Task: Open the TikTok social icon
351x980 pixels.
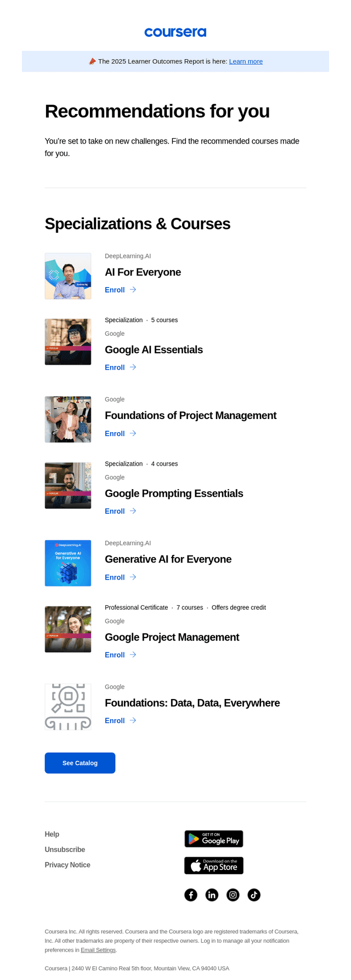Action: [254, 895]
